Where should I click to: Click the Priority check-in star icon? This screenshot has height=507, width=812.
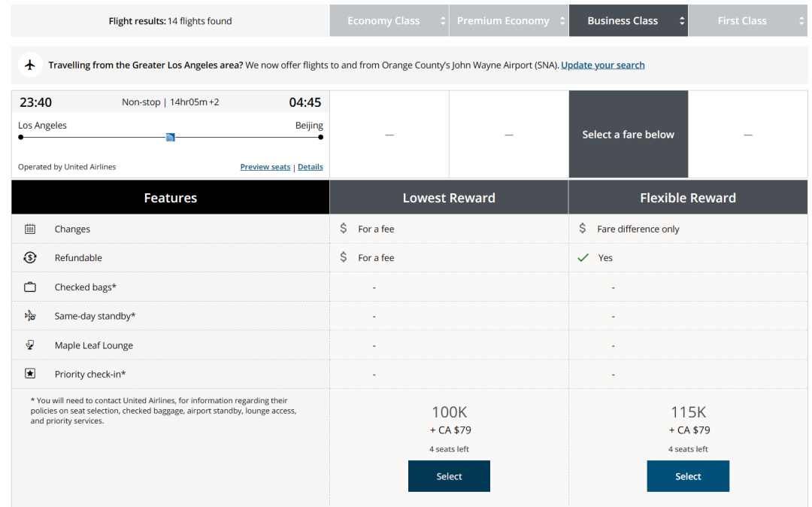(x=30, y=374)
